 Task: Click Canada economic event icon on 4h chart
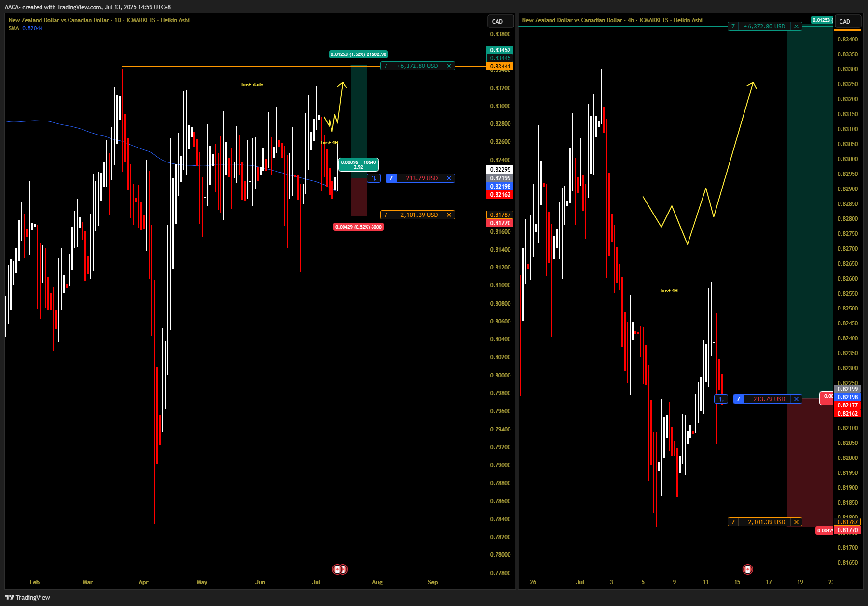click(x=747, y=569)
